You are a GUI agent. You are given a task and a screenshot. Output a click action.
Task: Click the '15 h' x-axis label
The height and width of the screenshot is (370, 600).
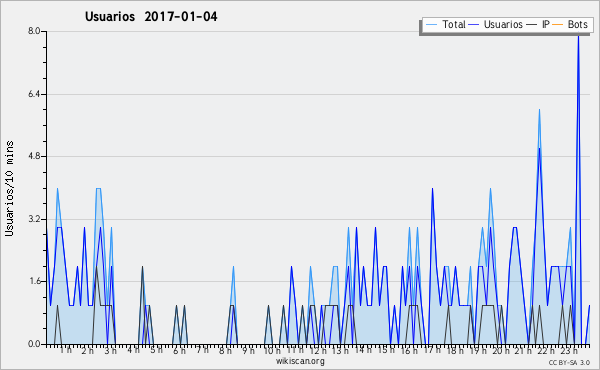(386, 350)
